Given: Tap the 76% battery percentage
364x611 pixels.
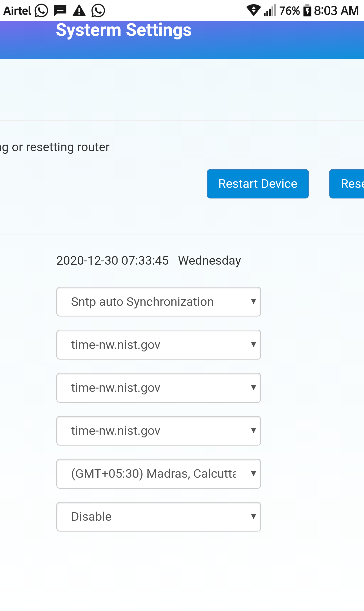Looking at the screenshot, I should (289, 11).
